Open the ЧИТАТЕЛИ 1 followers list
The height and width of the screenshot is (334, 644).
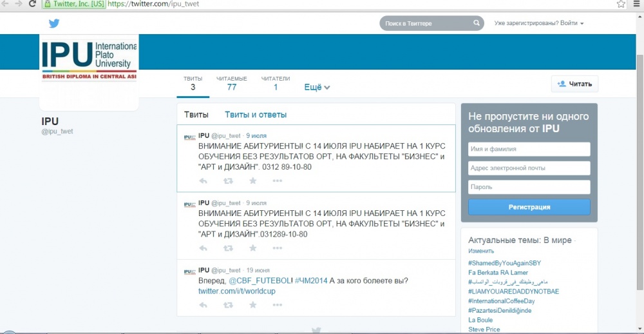click(276, 84)
